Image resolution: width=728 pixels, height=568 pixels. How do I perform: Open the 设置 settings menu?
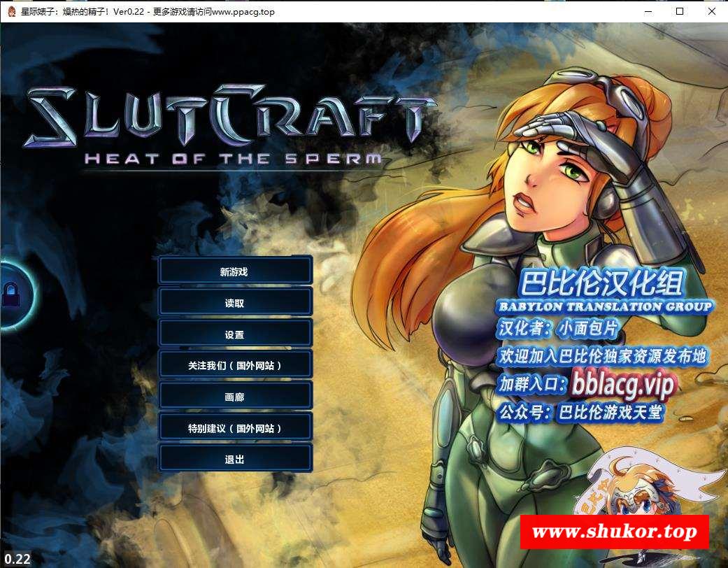(x=235, y=334)
